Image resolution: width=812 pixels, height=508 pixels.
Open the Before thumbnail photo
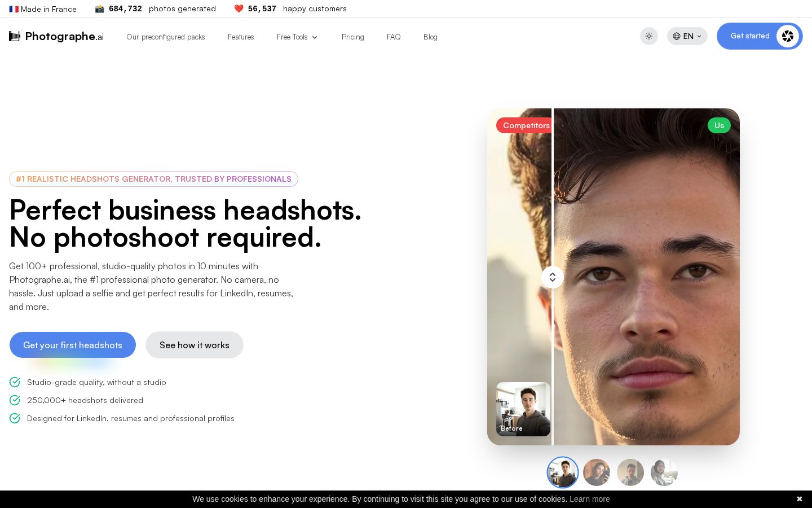(523, 409)
